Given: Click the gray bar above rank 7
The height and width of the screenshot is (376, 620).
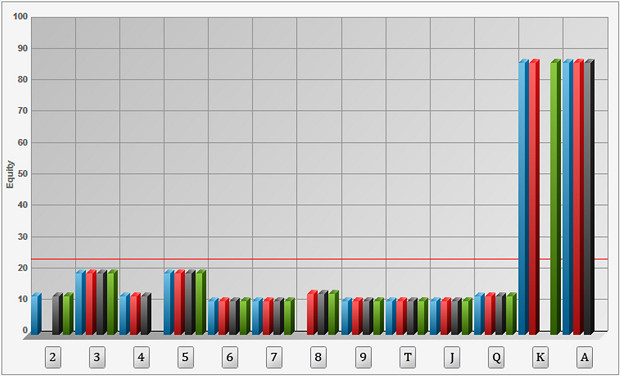Looking at the screenshot, I should click(279, 316).
